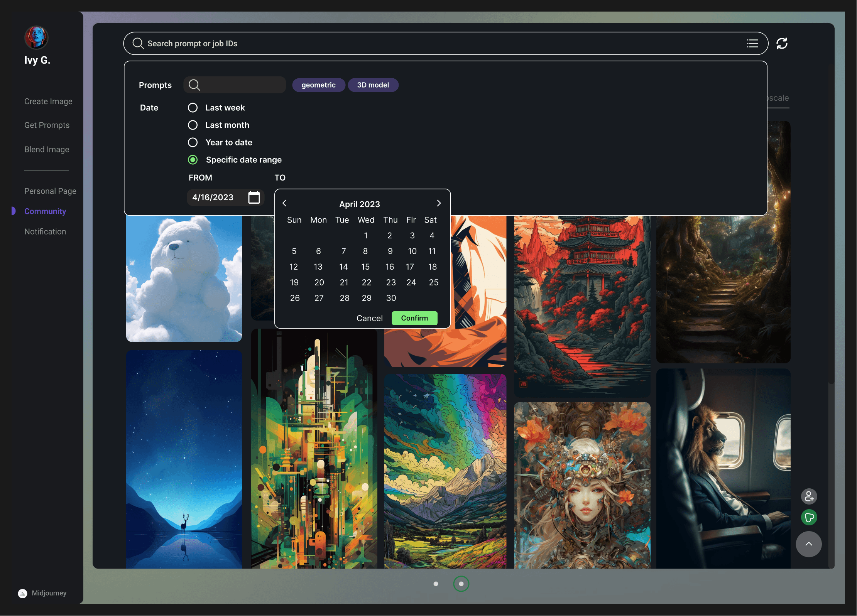
Task: Open the filter list icon in the search bar
Action: [752, 43]
